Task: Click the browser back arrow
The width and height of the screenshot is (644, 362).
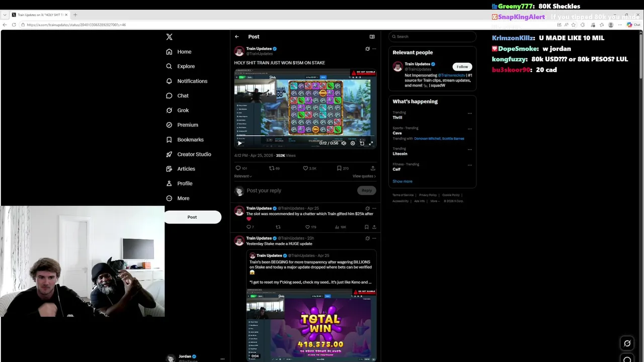Action: (5, 25)
